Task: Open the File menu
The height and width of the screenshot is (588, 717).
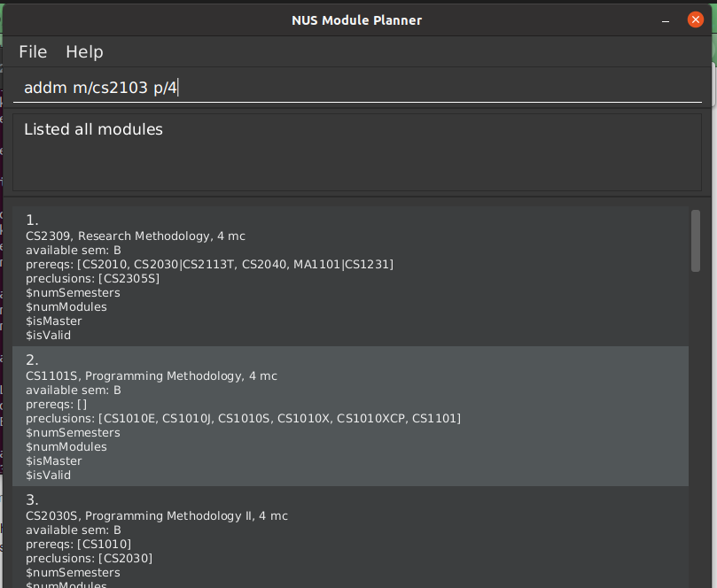Action: click(33, 51)
